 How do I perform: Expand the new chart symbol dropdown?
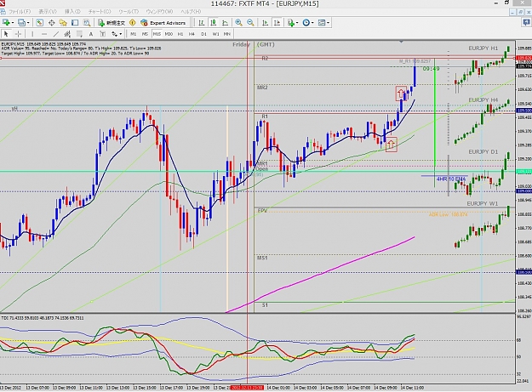coord(13,23)
